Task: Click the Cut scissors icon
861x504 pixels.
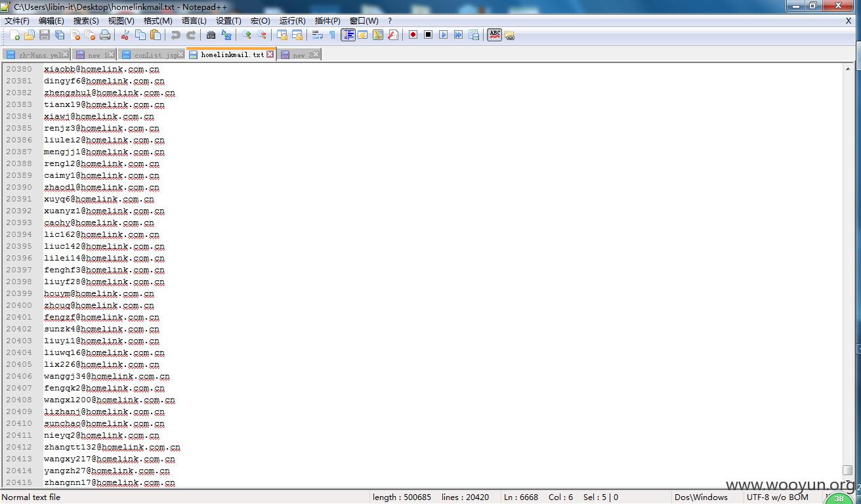Action: point(125,35)
